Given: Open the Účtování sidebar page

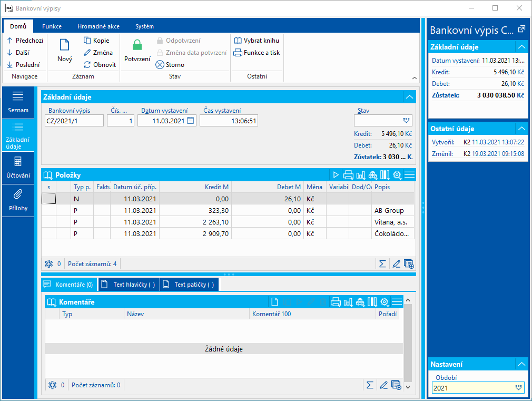Looking at the screenshot, I should pos(18,168).
